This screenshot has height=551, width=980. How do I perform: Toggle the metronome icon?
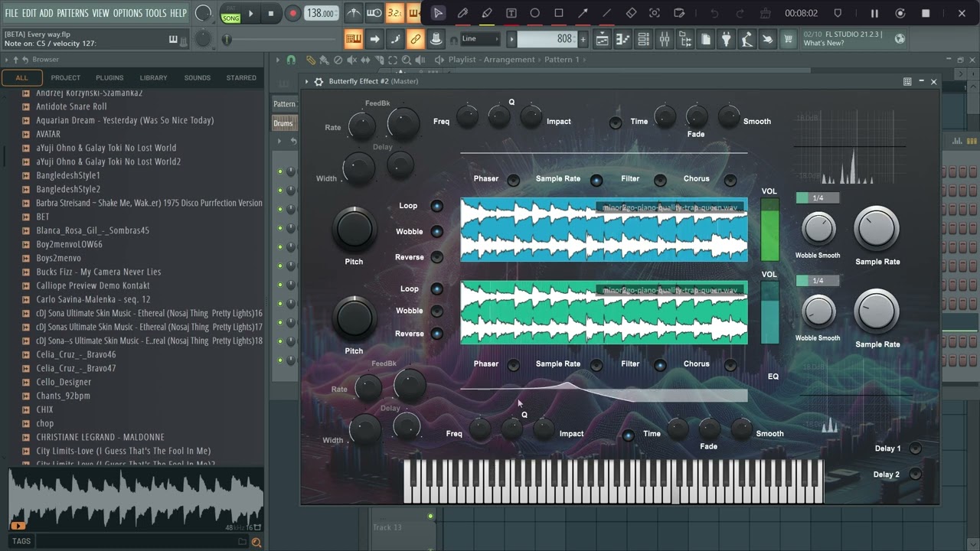tap(354, 13)
